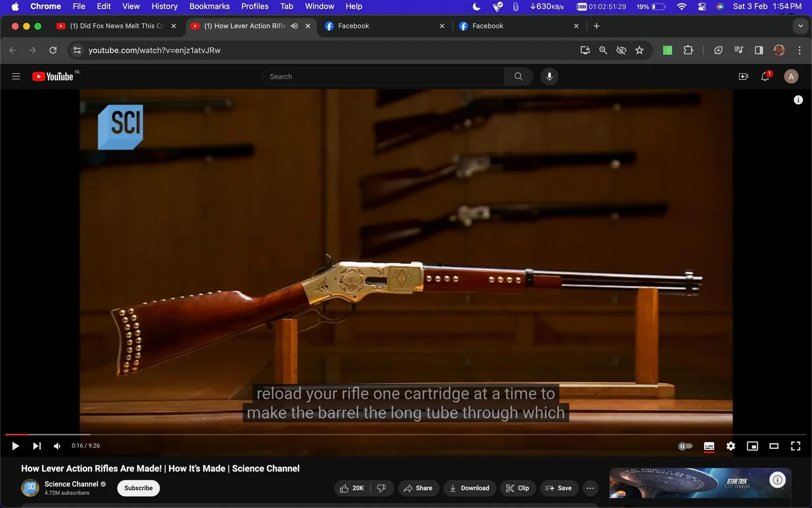
Task: Open YouTube account avatar menu
Action: tap(791, 76)
